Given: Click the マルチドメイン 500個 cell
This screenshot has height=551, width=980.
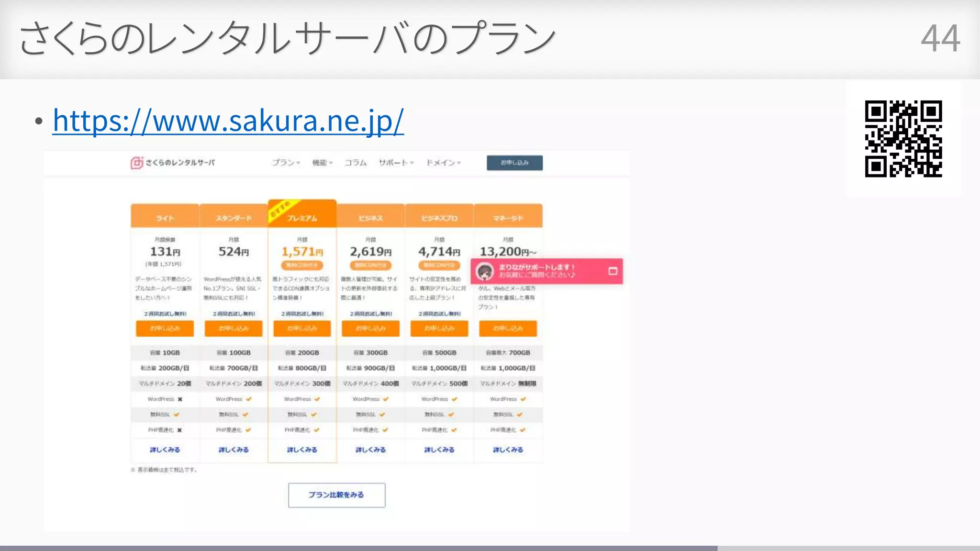Looking at the screenshot, I should [439, 384].
